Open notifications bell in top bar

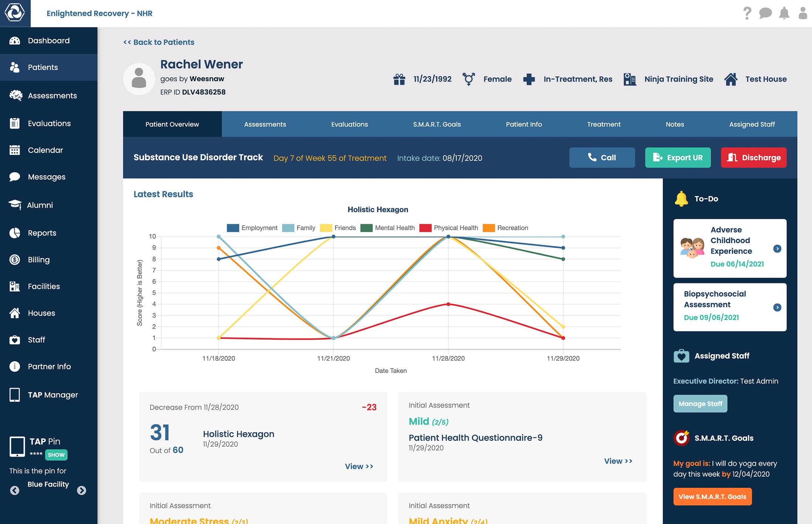784,13
